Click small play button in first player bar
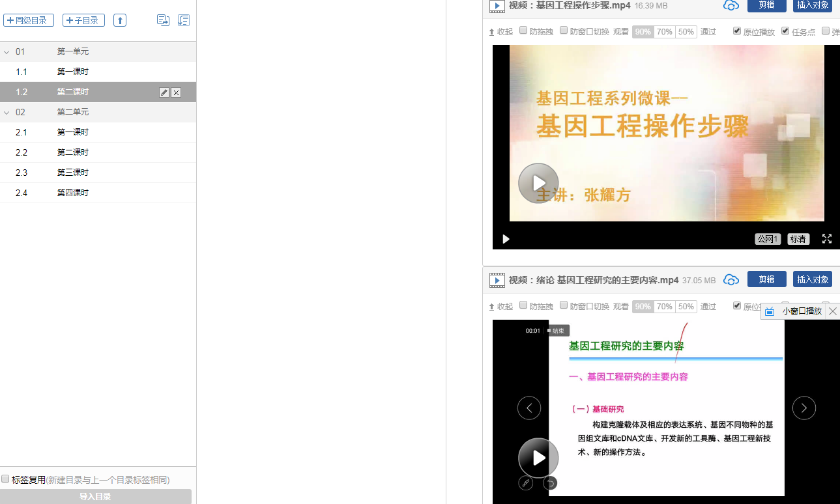This screenshot has height=504, width=840. pyautogui.click(x=506, y=239)
